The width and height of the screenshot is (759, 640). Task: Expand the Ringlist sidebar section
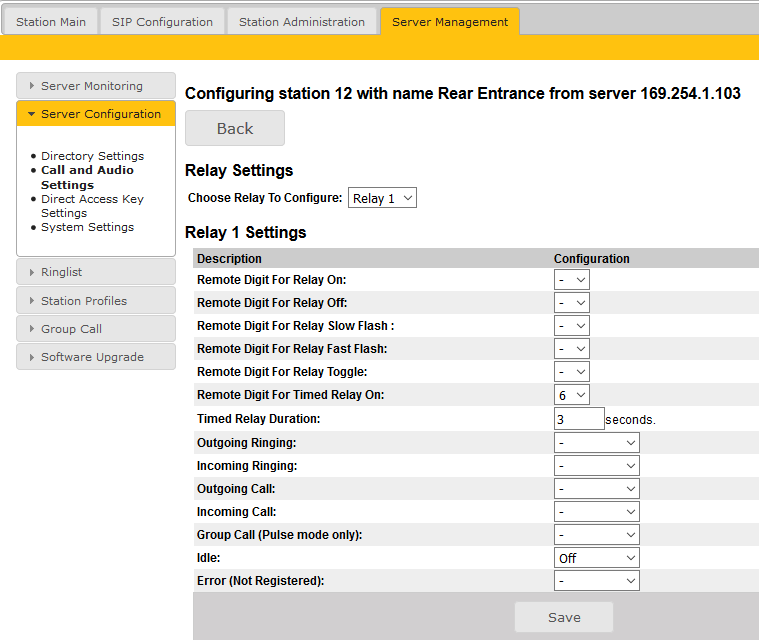point(96,272)
